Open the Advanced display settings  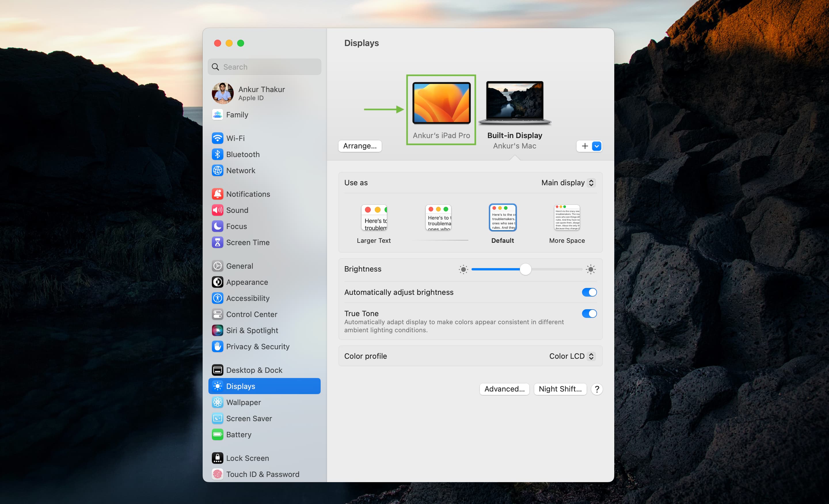(x=504, y=389)
